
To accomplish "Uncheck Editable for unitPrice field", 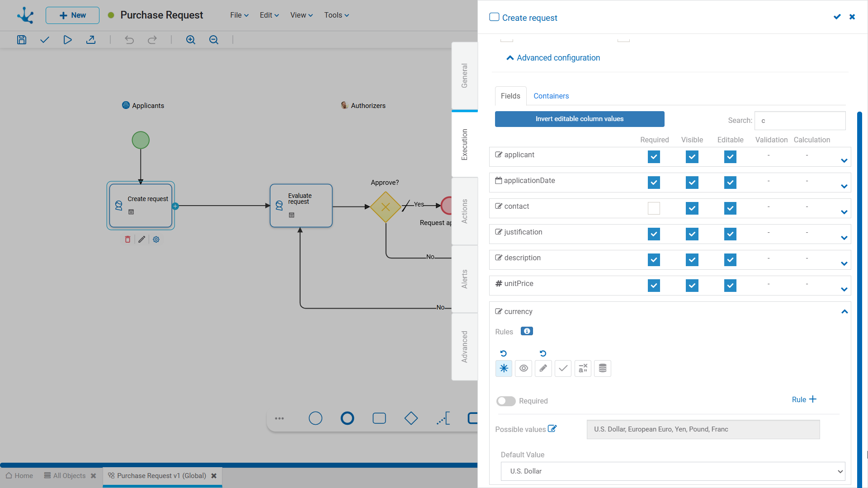I will [730, 286].
